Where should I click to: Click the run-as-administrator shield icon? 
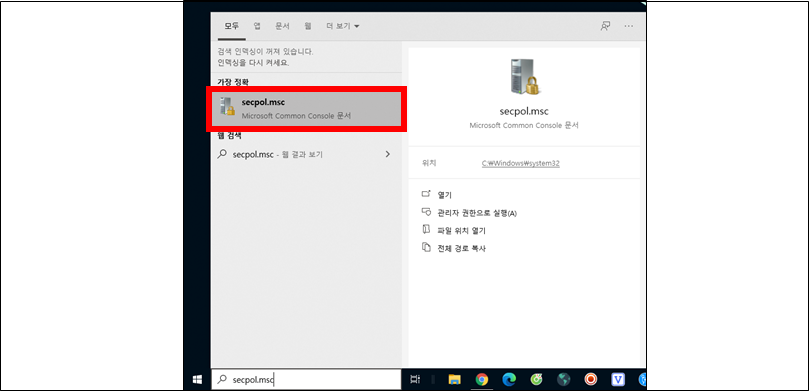426,212
